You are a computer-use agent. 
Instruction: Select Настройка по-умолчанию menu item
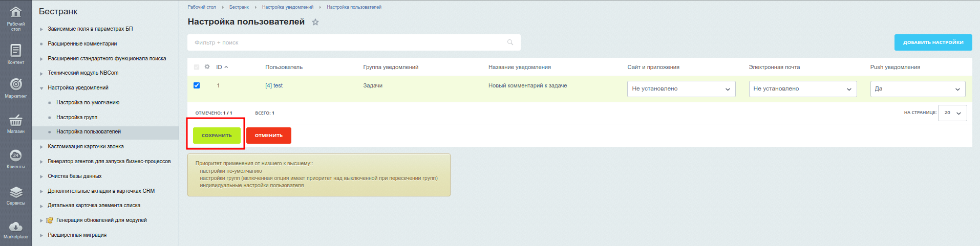(x=88, y=102)
